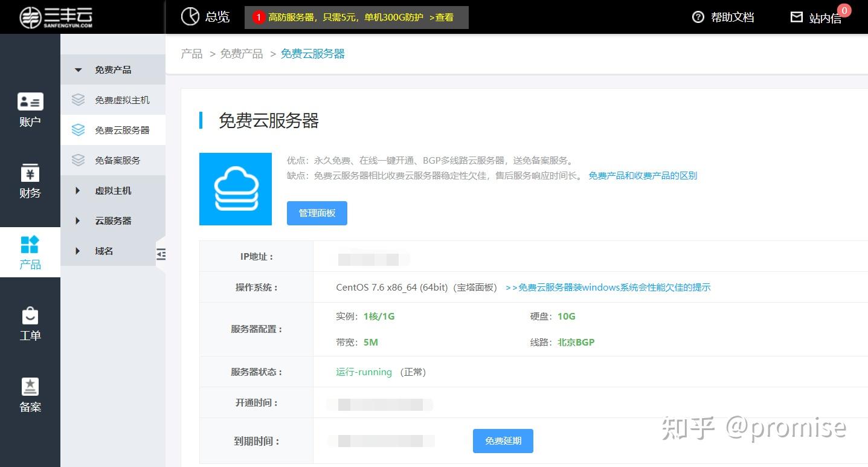Select the 产品 products icon
The height and width of the screenshot is (467, 868).
pyautogui.click(x=30, y=244)
